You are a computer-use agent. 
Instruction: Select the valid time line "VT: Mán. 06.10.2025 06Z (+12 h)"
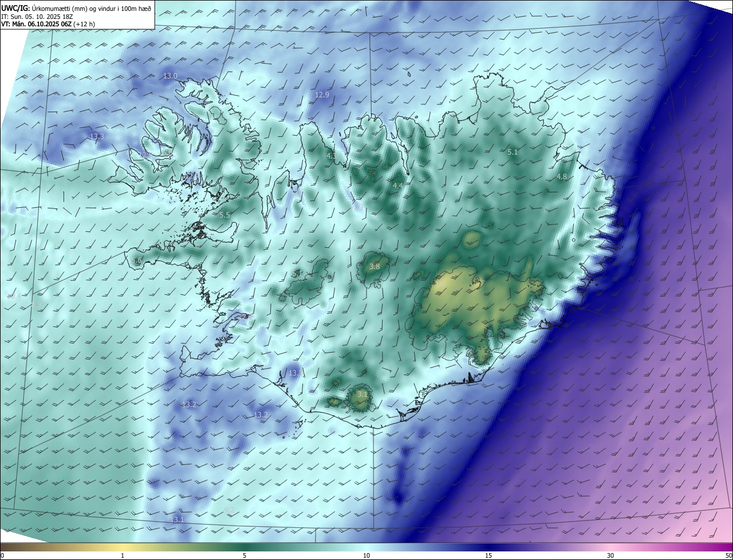[x=48, y=24]
